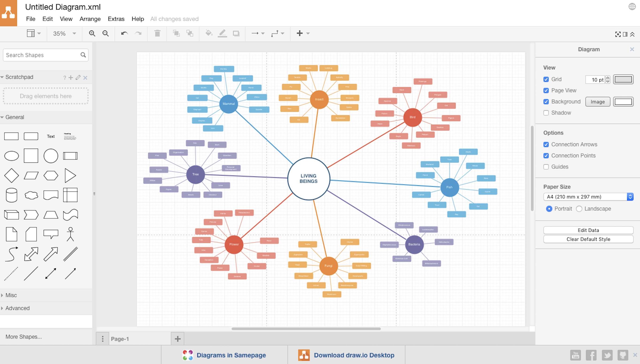Open the 35% zoom dropdown

click(64, 34)
